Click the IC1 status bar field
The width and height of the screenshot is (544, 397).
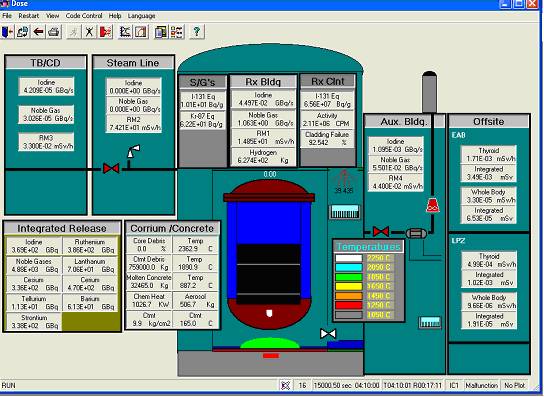point(454,385)
